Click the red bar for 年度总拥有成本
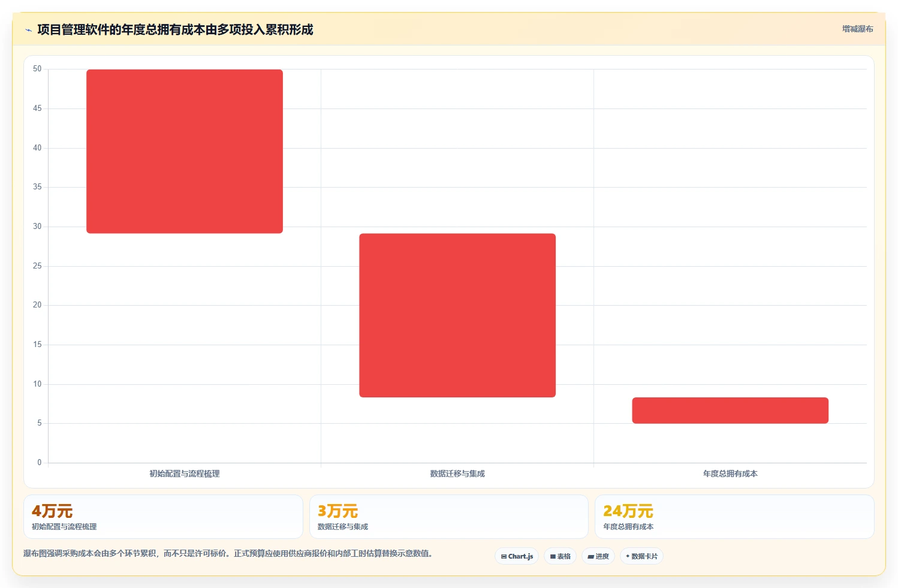This screenshot has height=588, width=898. 730,411
